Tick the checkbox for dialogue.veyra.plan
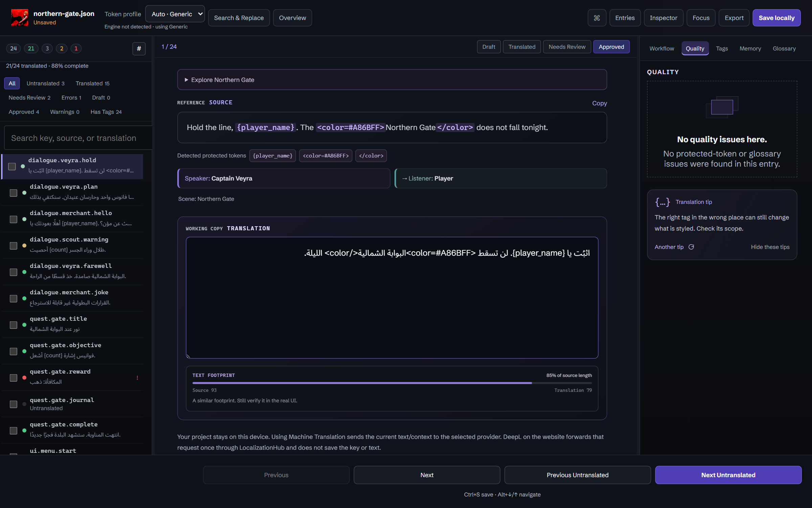The width and height of the screenshot is (812, 508). point(14,193)
